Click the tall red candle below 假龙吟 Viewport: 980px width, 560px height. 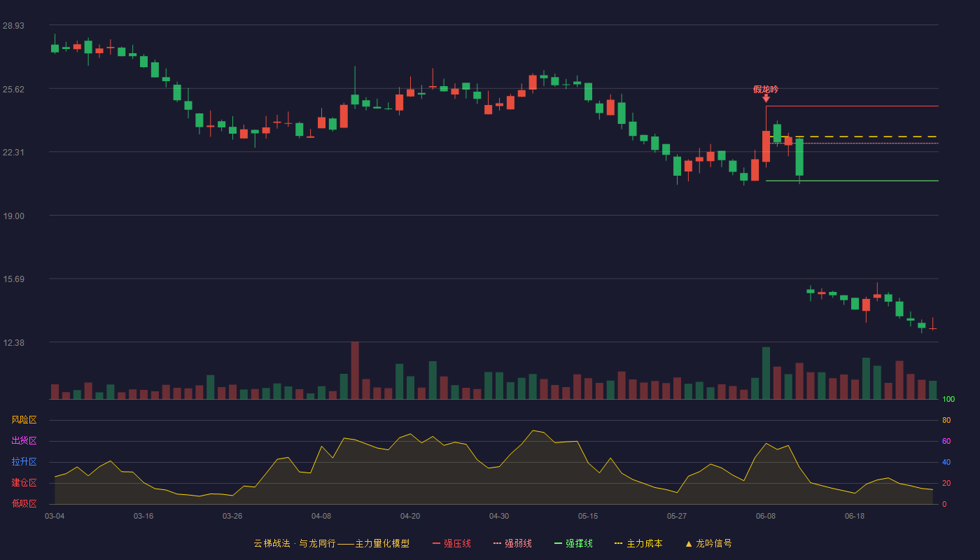pos(766,146)
